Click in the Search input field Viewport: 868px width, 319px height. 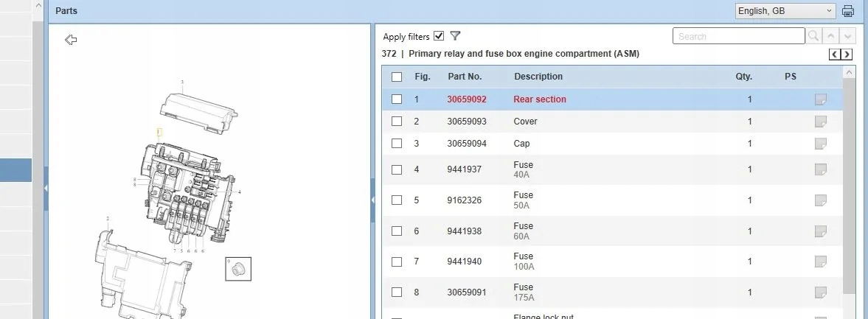(737, 36)
